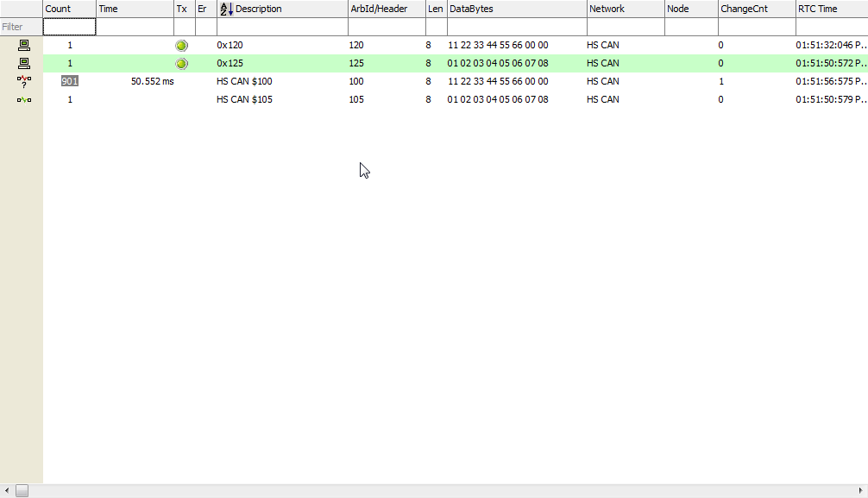Focus the Count filter input field

69,27
